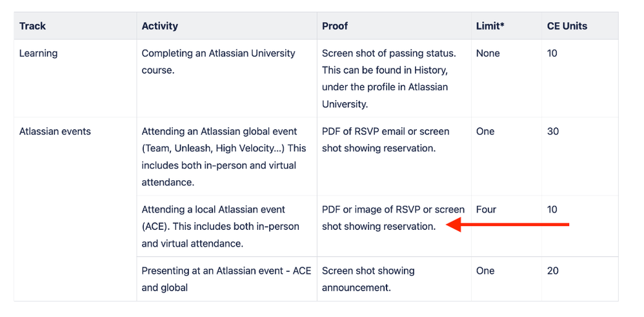
Task: Select the Atlassian events track cell
Action: (x=55, y=132)
